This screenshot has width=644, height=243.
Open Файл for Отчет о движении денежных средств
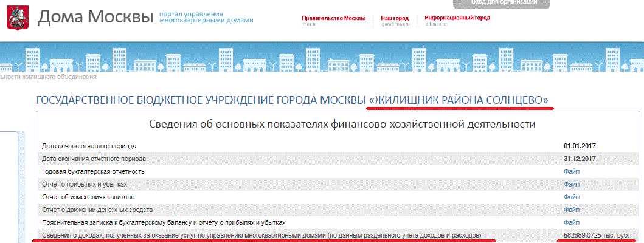click(x=572, y=210)
